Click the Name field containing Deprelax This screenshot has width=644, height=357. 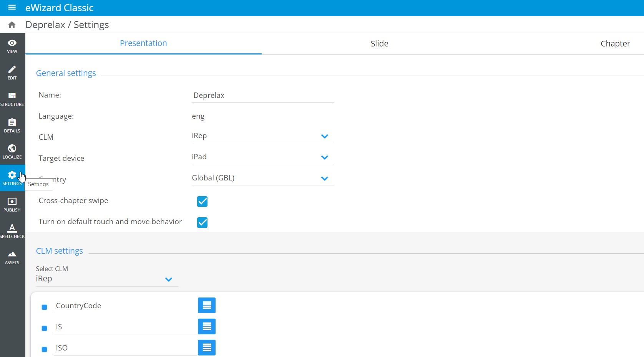click(263, 96)
